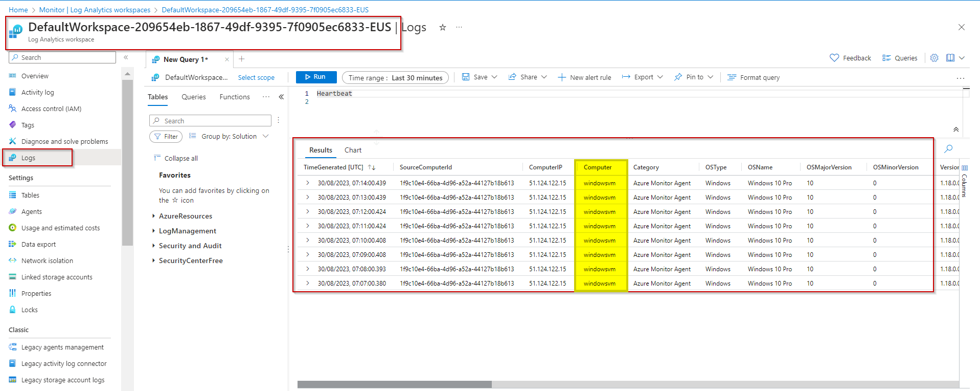Switch to the Queries tab
This screenshot has width=980, height=391.
[194, 97]
